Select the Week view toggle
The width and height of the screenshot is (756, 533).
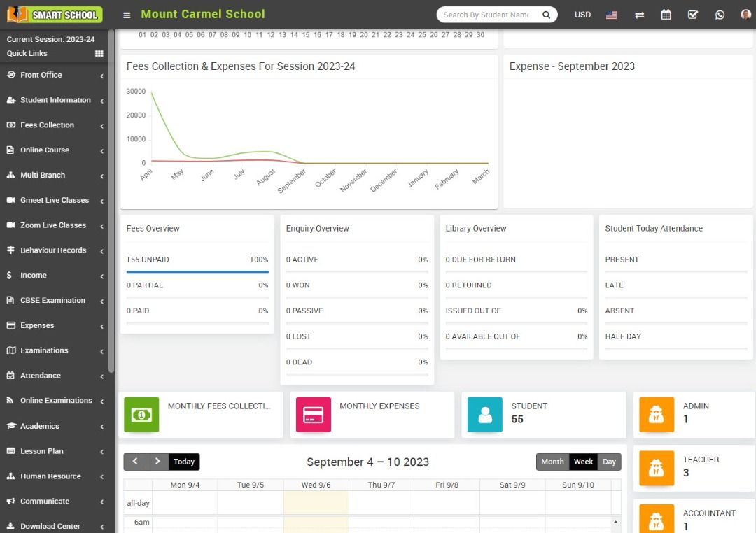(x=583, y=462)
